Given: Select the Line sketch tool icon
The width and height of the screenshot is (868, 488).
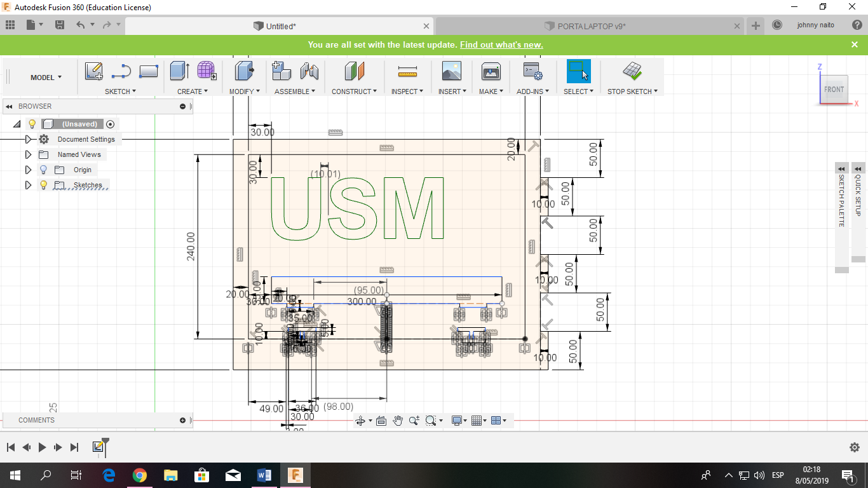Looking at the screenshot, I should [121, 71].
